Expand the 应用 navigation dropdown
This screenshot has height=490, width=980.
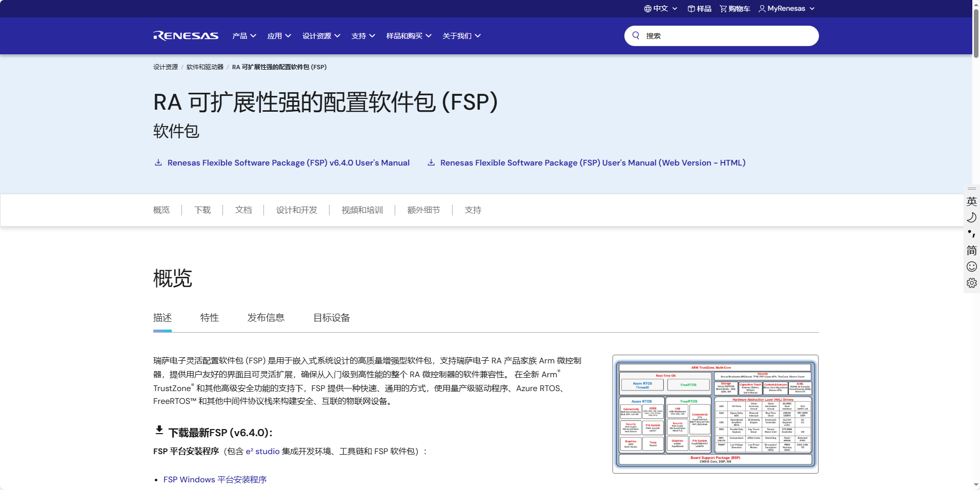(x=279, y=36)
